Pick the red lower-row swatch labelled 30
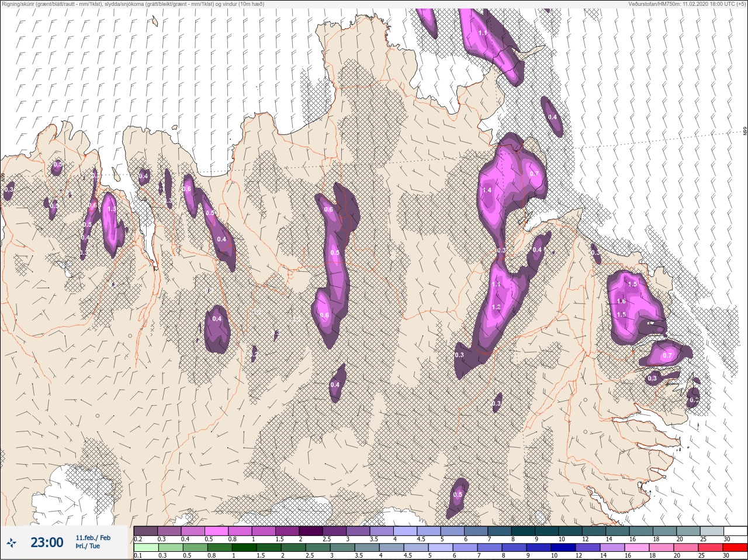 (x=735, y=548)
